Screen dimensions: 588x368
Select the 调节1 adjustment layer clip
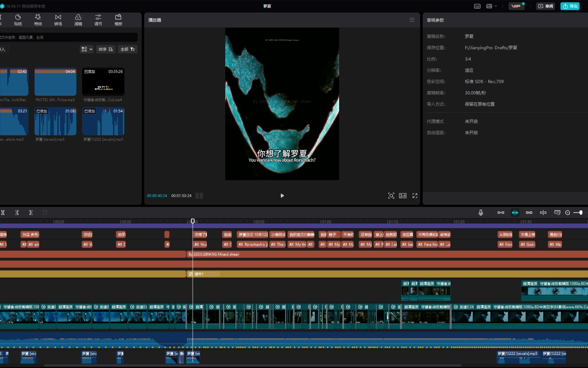pos(387,274)
